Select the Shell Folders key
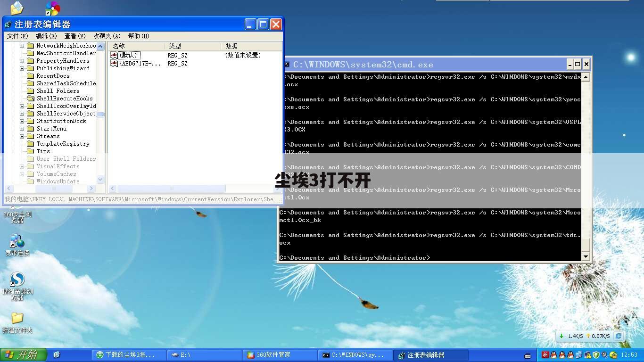The image size is (644, 362). pyautogui.click(x=58, y=91)
